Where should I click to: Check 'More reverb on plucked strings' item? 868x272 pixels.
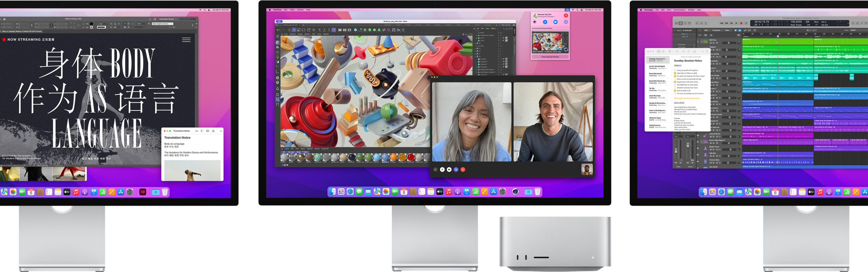click(x=675, y=79)
